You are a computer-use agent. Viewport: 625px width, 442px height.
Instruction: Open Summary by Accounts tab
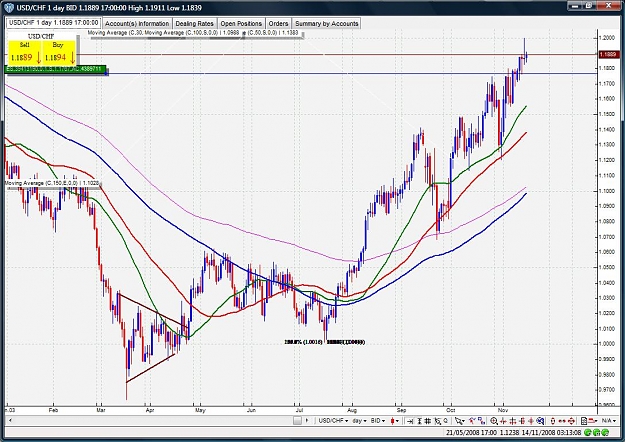pyautogui.click(x=326, y=24)
